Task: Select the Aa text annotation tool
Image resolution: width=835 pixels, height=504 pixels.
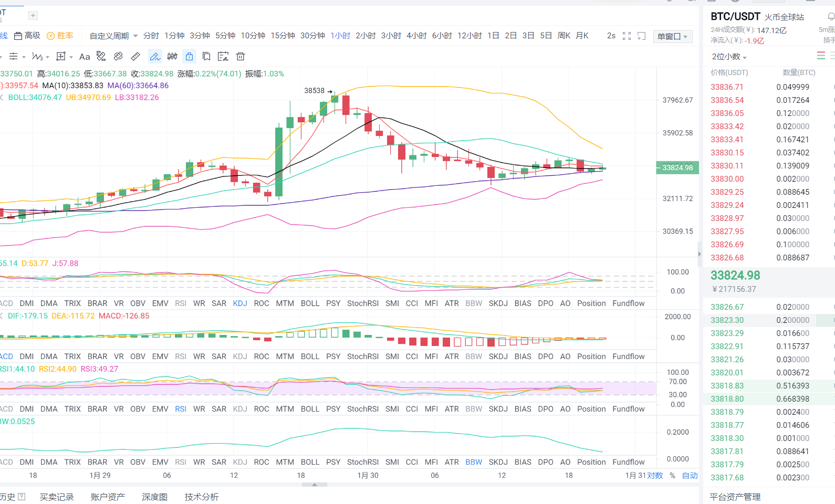Action: tap(85, 57)
